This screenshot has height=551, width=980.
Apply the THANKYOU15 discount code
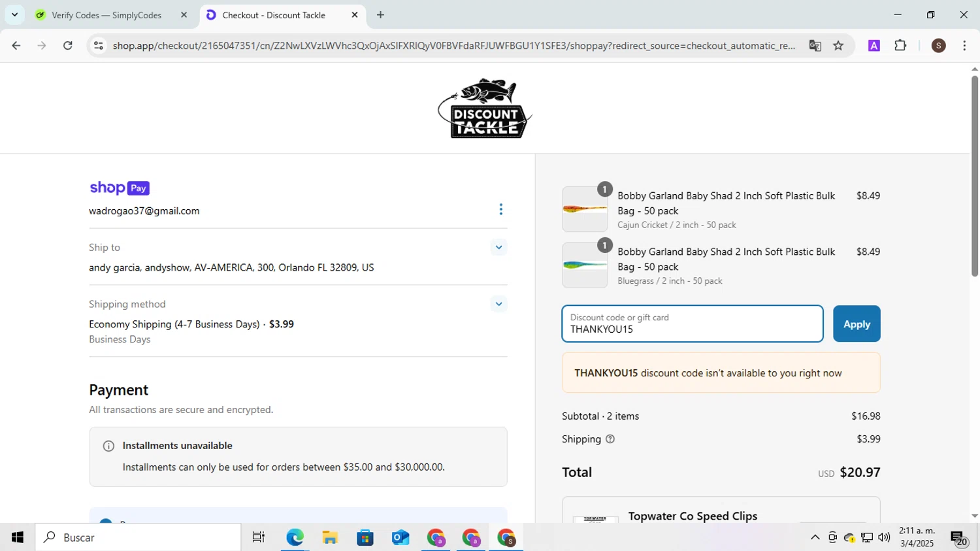coord(857,324)
